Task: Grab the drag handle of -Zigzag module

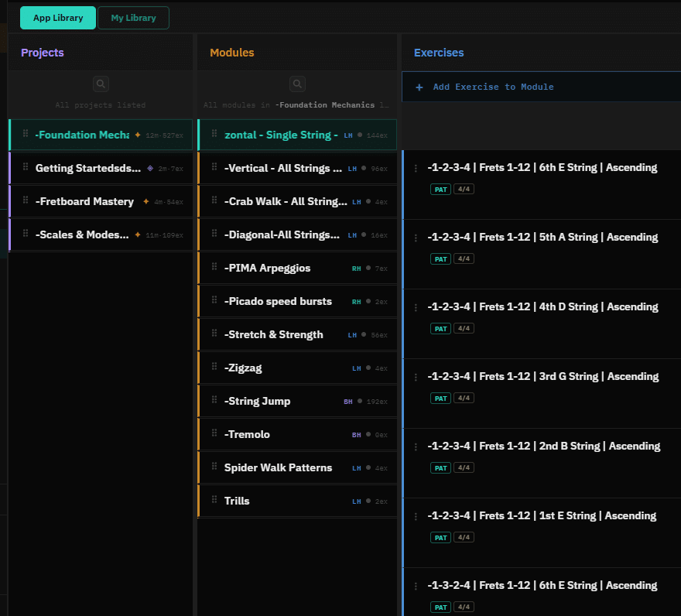Action: tap(214, 366)
